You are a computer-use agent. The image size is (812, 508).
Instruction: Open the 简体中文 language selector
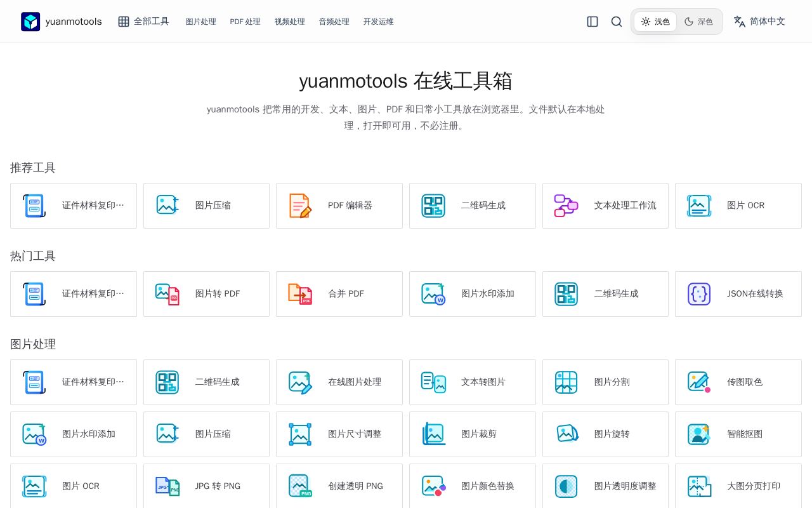click(759, 22)
